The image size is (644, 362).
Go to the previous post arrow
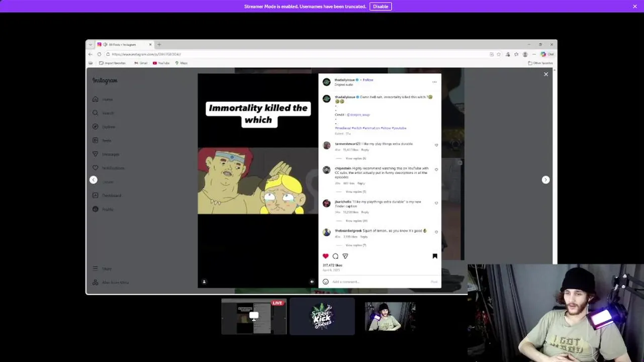pos(93,180)
